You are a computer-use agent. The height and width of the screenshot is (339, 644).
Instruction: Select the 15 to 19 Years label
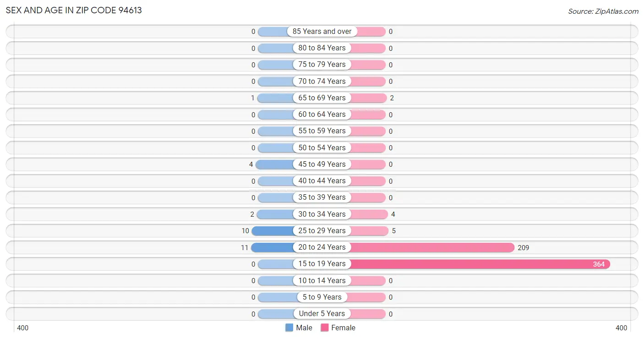coord(322,264)
